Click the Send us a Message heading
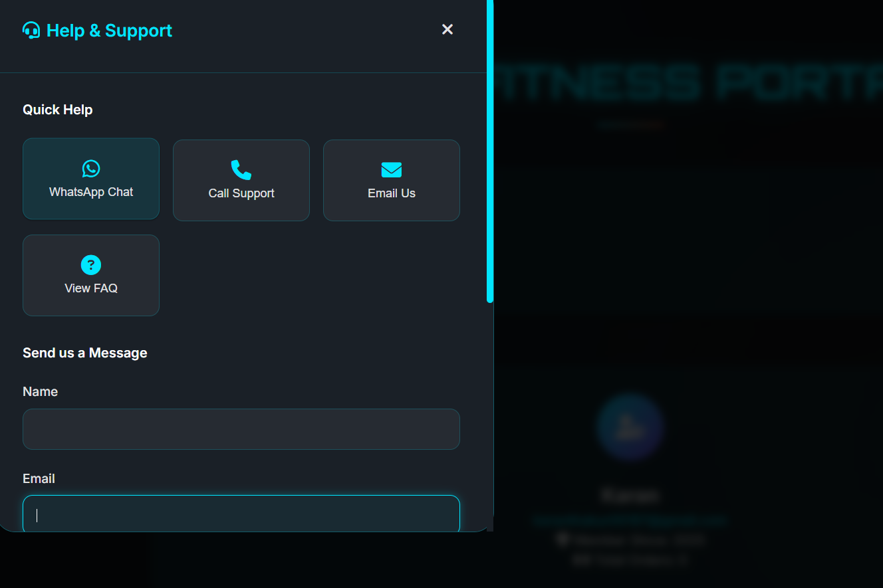Screen dimensions: 883x588 click(84, 352)
